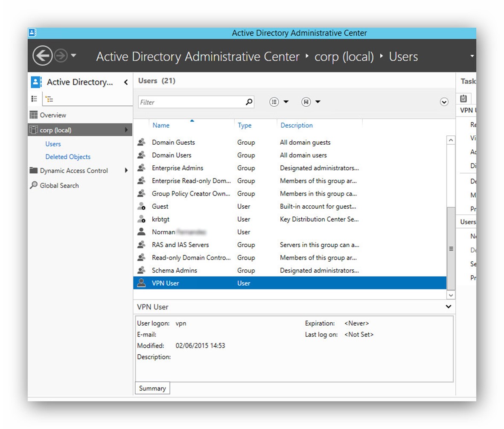Click the breadcrumb Users segment
The width and height of the screenshot is (504, 429).
click(403, 57)
